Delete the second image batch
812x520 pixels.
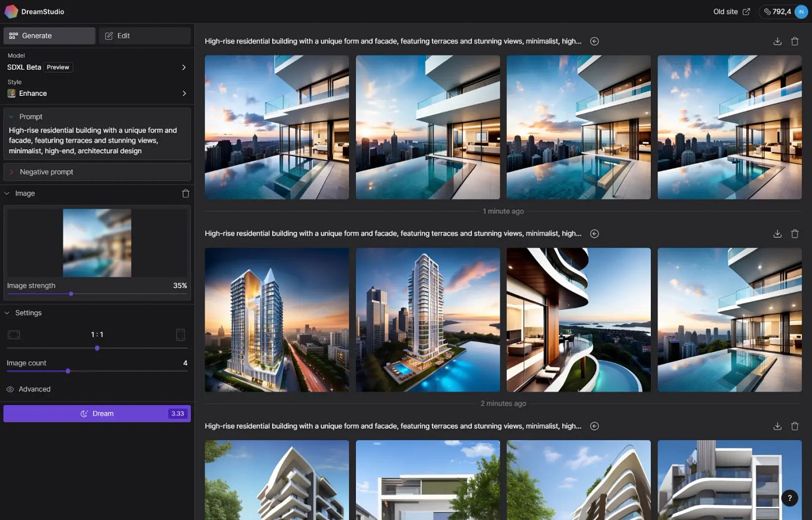point(795,234)
